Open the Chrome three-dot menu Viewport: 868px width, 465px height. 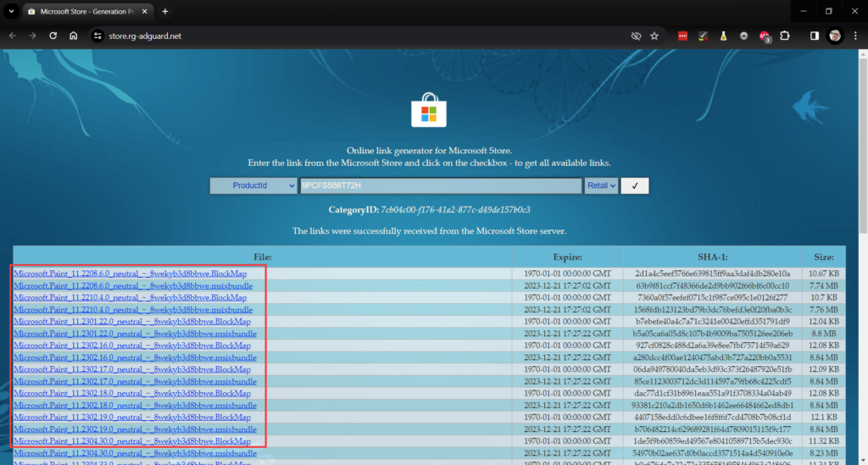tap(855, 36)
